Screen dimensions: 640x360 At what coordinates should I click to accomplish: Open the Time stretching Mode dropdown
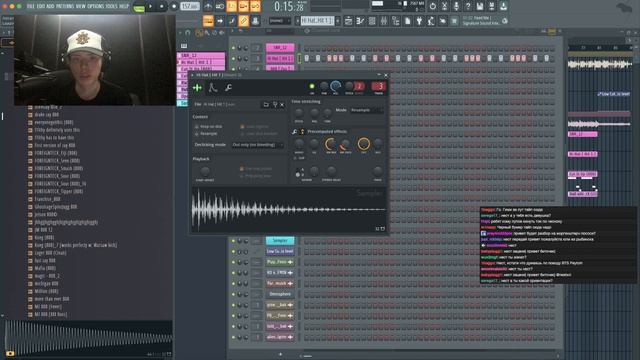point(366,110)
